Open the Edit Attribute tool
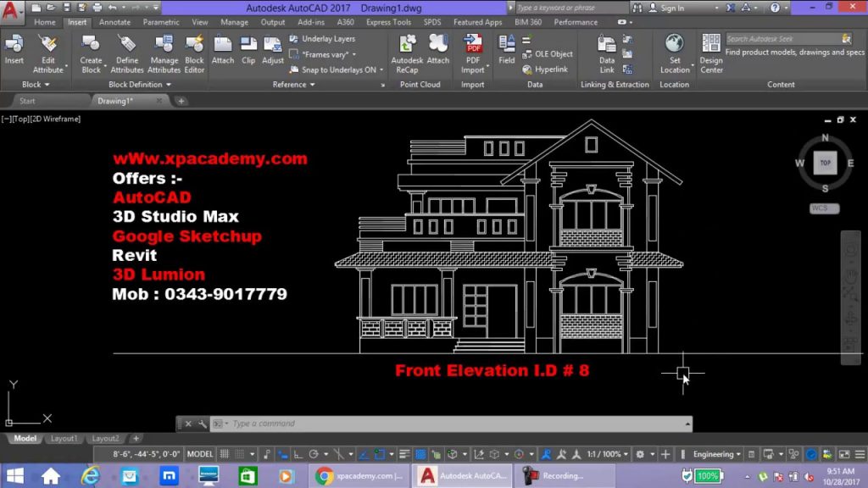Viewport: 868px width, 488px height. tap(48, 54)
